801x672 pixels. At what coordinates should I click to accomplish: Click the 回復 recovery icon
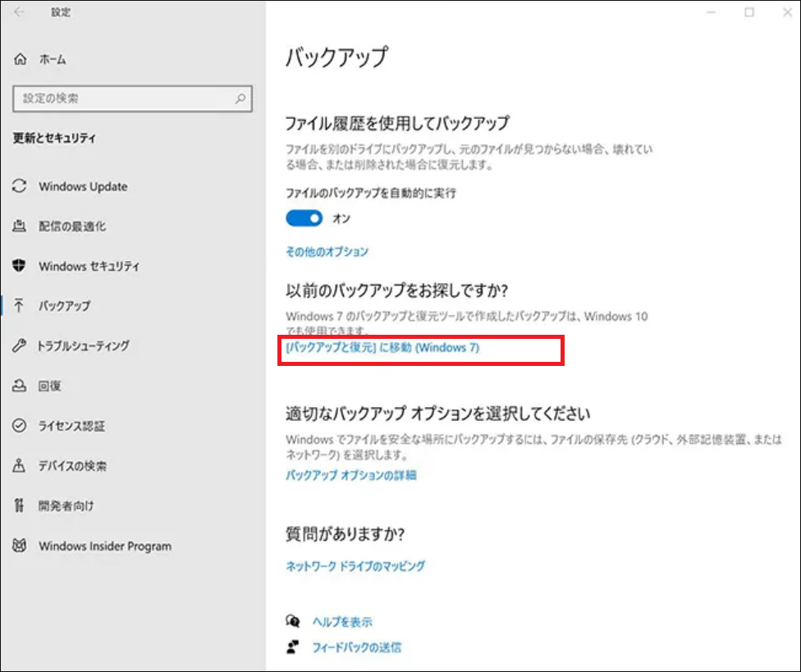pyautogui.click(x=20, y=386)
